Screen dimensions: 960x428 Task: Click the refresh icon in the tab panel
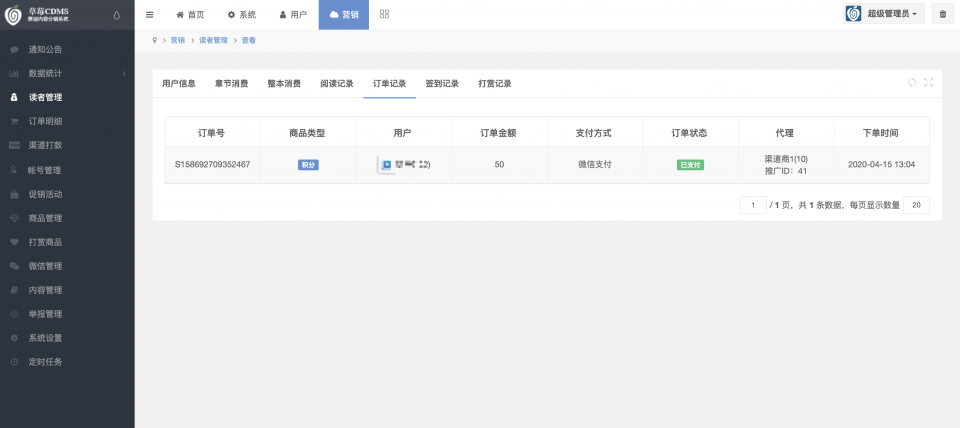pyautogui.click(x=912, y=82)
